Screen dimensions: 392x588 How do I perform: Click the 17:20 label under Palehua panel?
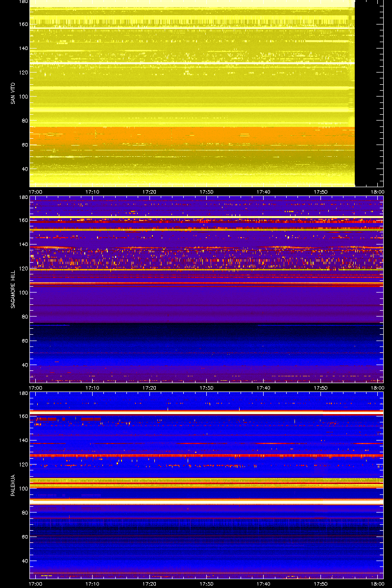click(x=149, y=584)
